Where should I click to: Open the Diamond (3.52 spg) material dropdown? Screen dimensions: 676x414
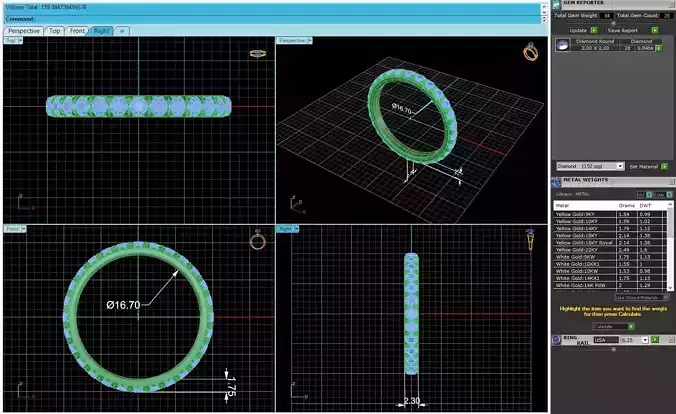click(620, 166)
